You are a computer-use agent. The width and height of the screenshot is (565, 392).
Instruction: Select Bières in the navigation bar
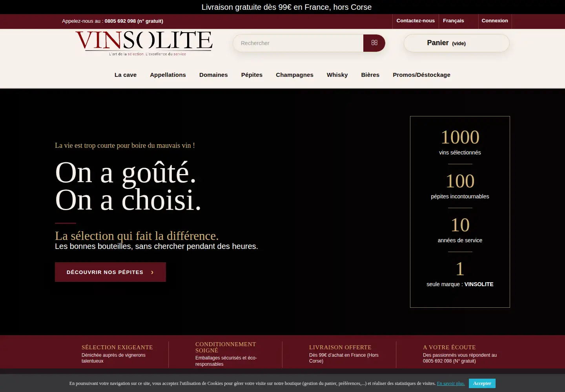click(x=370, y=75)
